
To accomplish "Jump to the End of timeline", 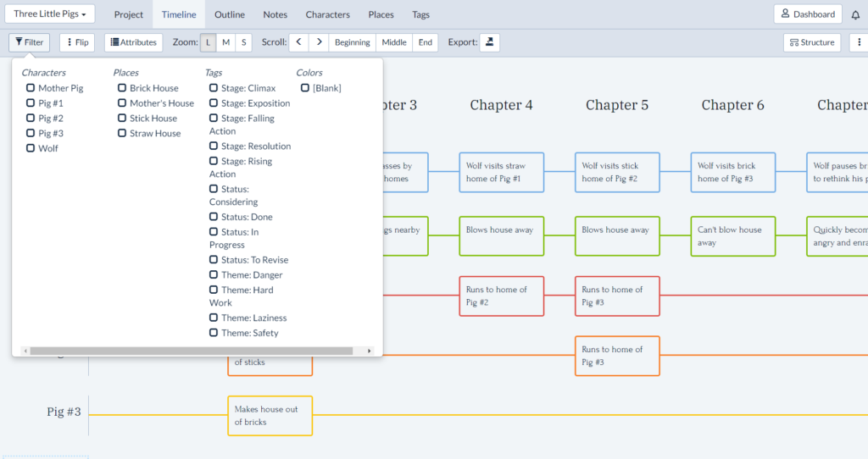I will click(426, 42).
